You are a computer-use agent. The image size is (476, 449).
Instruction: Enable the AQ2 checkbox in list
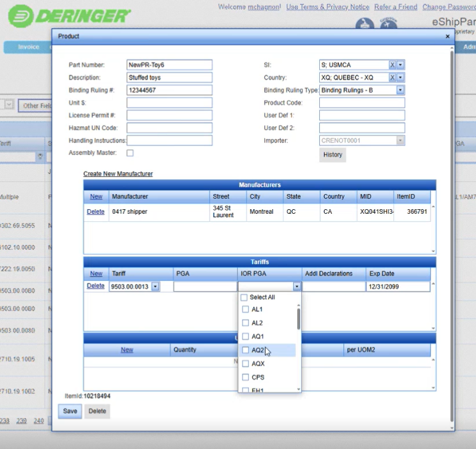tap(246, 350)
